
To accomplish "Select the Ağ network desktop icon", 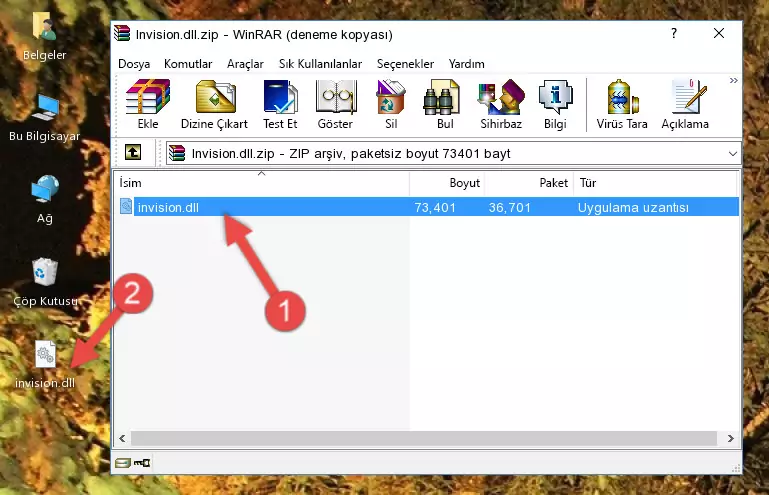I will tap(45, 200).
